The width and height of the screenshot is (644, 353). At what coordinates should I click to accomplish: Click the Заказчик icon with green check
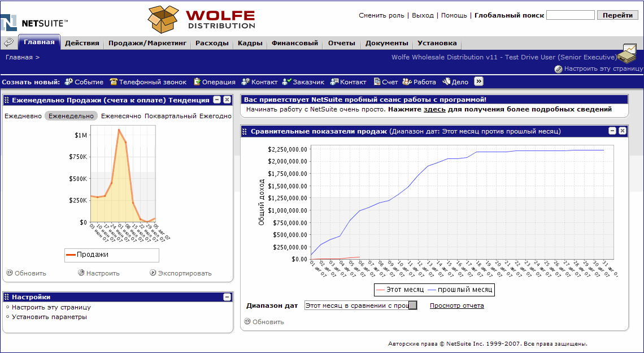point(286,82)
